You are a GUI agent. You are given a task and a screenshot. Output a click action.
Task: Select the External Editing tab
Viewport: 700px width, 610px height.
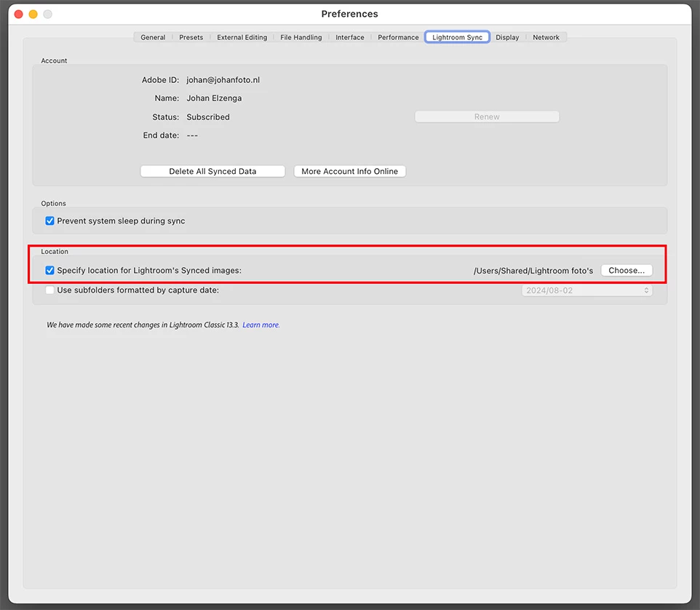coord(242,38)
